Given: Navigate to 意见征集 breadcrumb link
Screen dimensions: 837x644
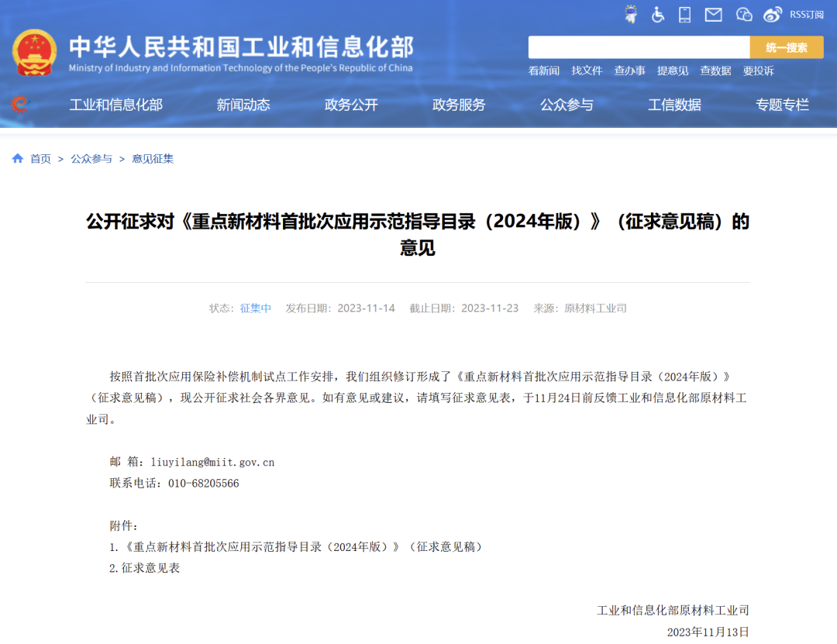Looking at the screenshot, I should pos(153,158).
